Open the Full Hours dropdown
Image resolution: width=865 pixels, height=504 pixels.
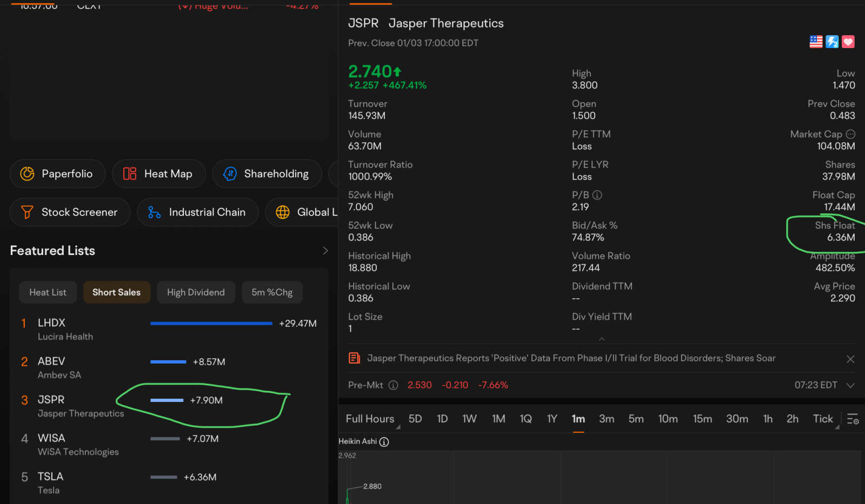point(372,419)
